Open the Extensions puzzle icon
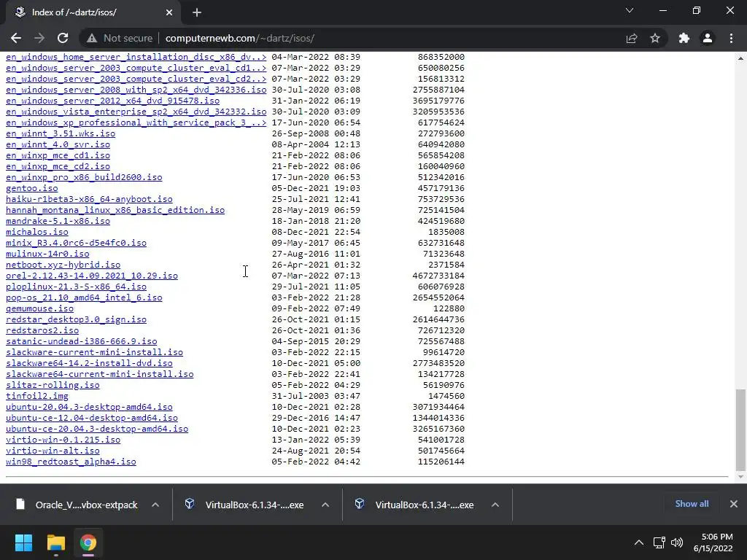This screenshot has width=747, height=560. click(x=684, y=38)
